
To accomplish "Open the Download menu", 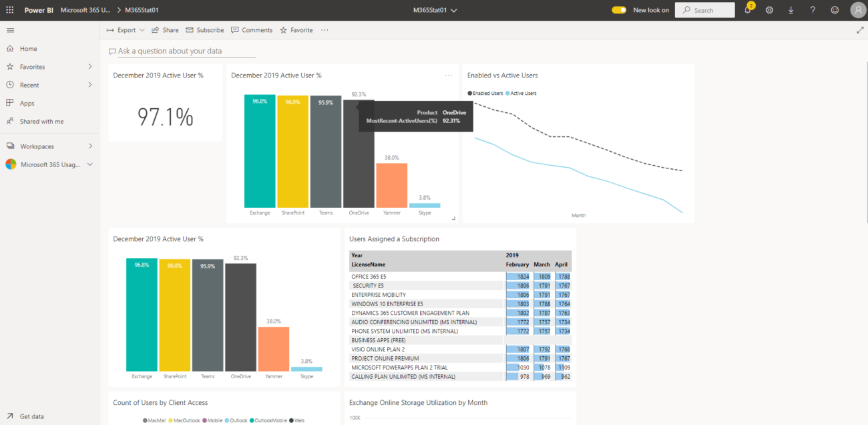I will tap(791, 10).
